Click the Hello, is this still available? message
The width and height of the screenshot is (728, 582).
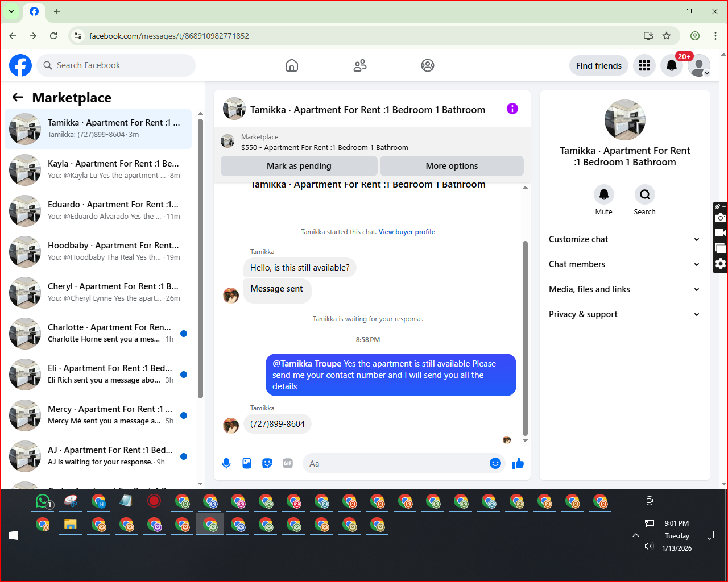(300, 268)
